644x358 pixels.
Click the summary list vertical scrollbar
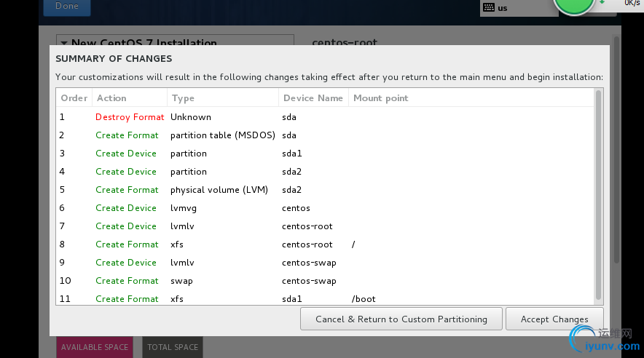[598, 195]
